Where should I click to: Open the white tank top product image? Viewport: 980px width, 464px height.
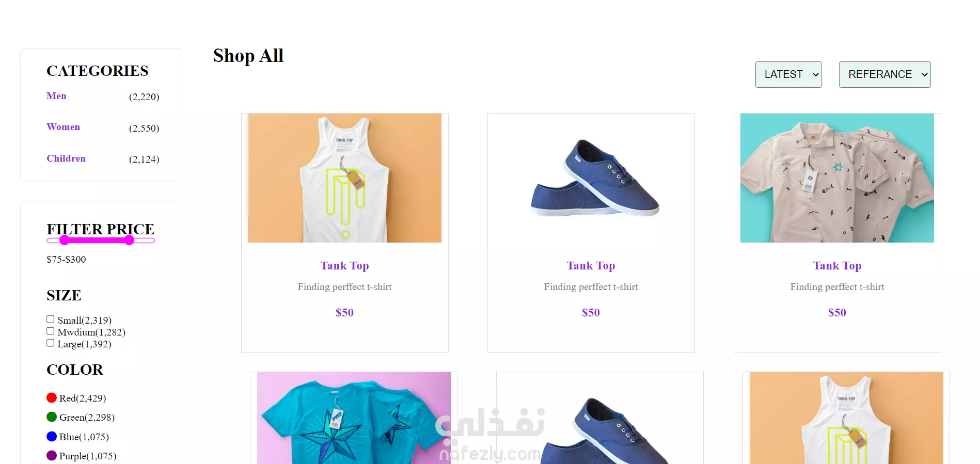[344, 178]
